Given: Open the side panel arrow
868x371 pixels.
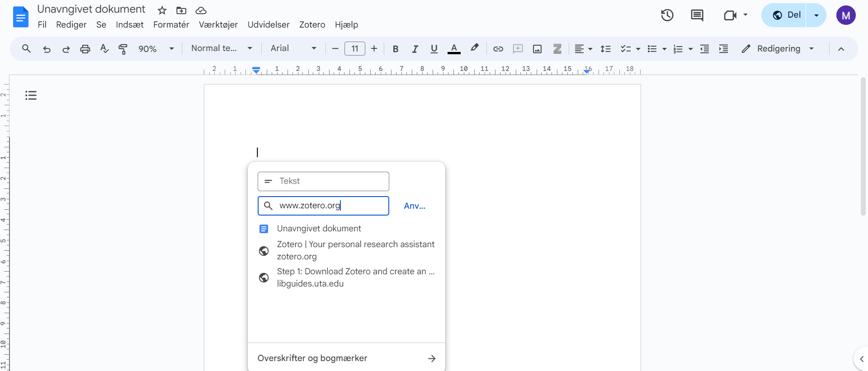Looking at the screenshot, I should tap(861, 359).
